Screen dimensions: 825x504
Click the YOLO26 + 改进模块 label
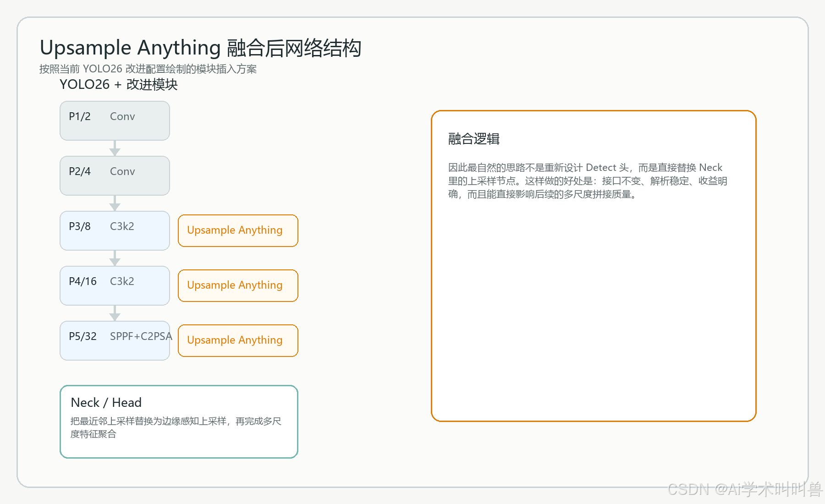(x=119, y=84)
